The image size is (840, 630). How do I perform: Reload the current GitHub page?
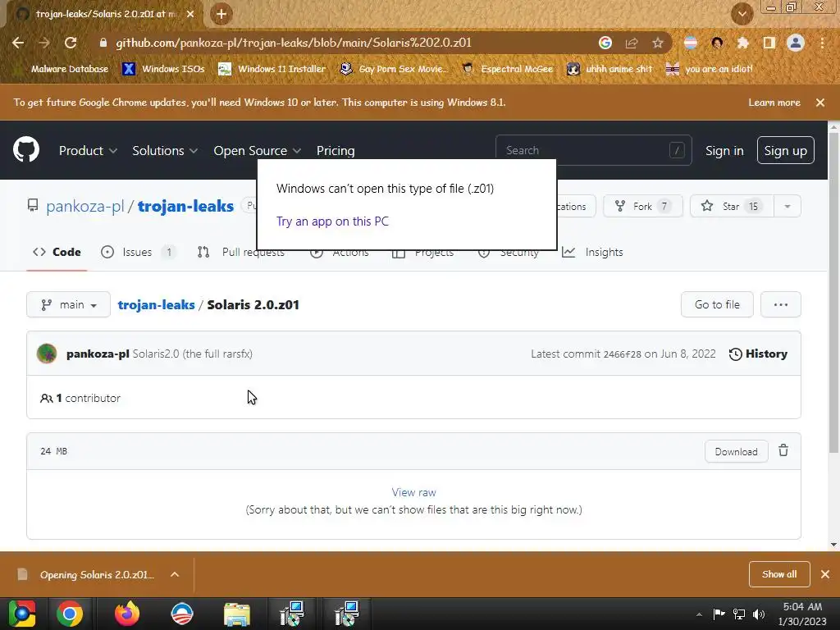click(71, 43)
